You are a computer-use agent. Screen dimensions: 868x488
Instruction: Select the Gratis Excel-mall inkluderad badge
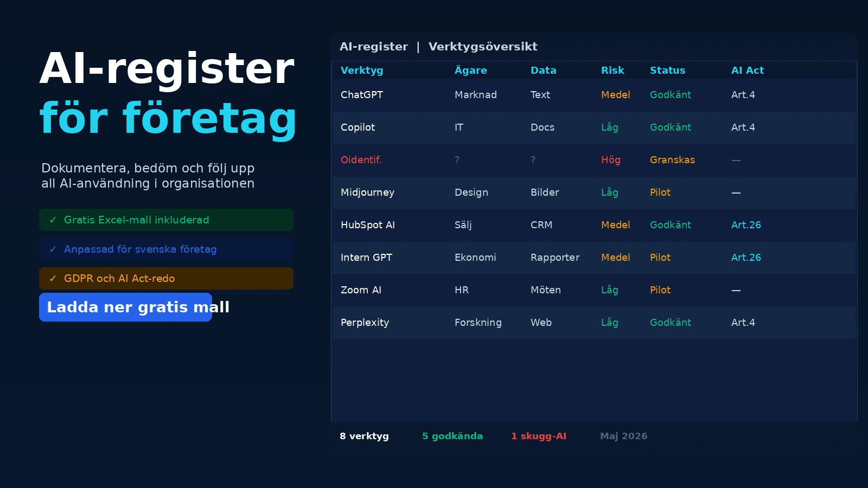point(166,220)
